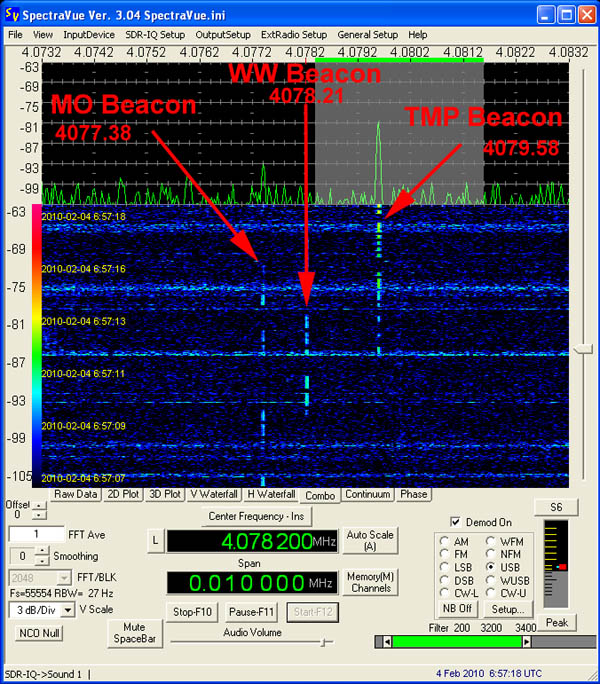This screenshot has width=600, height=684.
Task: Open demodulator Setup... dialog
Action: [x=508, y=609]
